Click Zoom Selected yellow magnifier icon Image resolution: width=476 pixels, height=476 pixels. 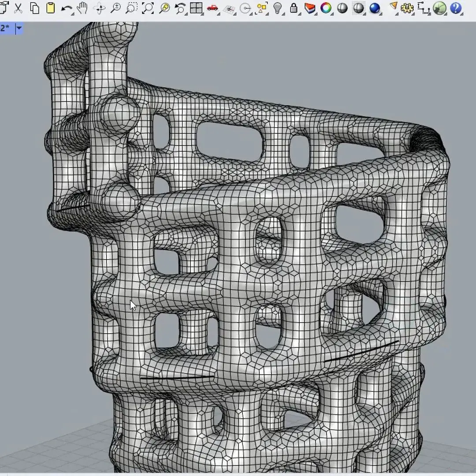click(x=164, y=8)
